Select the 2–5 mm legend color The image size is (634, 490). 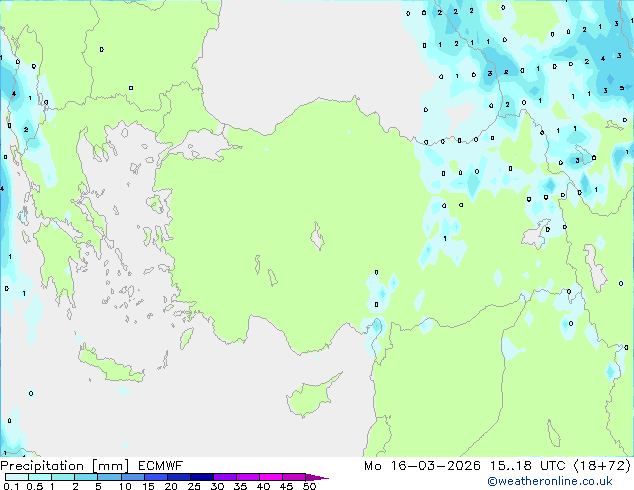(x=86, y=477)
